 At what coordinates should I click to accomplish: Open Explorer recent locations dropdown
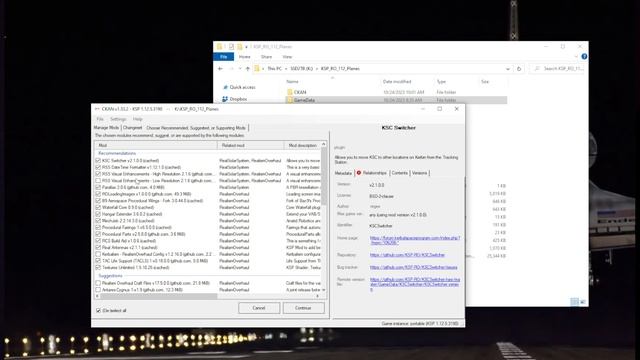pyautogui.click(x=240, y=69)
